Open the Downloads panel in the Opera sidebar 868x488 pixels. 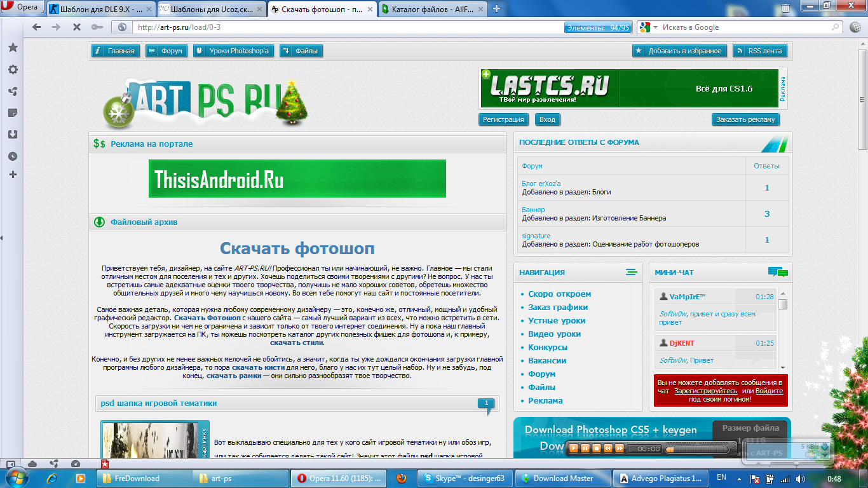tap(13, 135)
